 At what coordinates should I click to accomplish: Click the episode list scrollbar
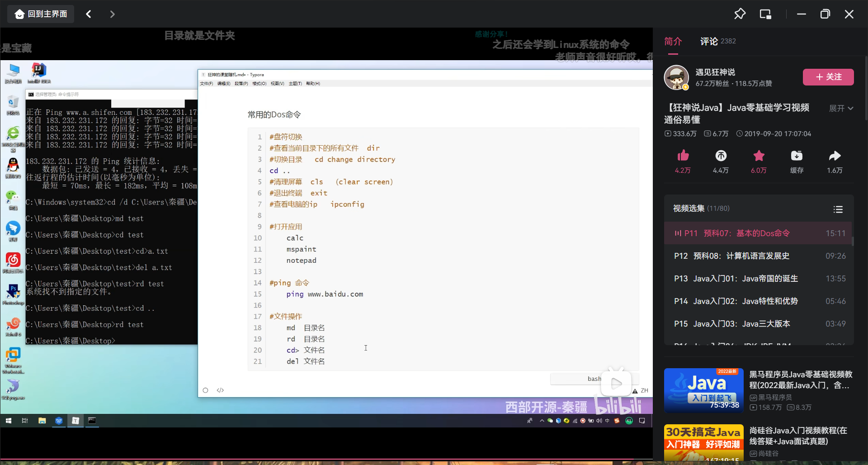(x=853, y=242)
